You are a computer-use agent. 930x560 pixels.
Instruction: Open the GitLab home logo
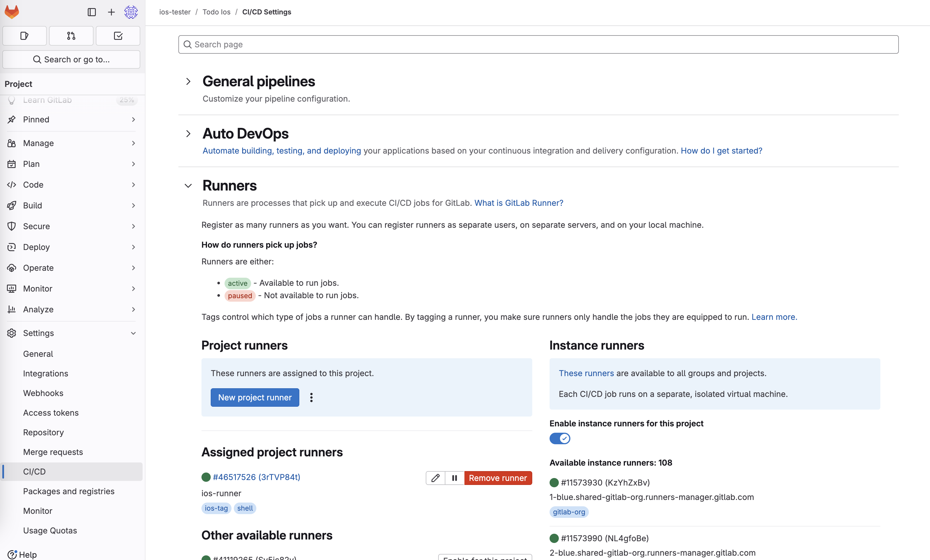coord(12,12)
